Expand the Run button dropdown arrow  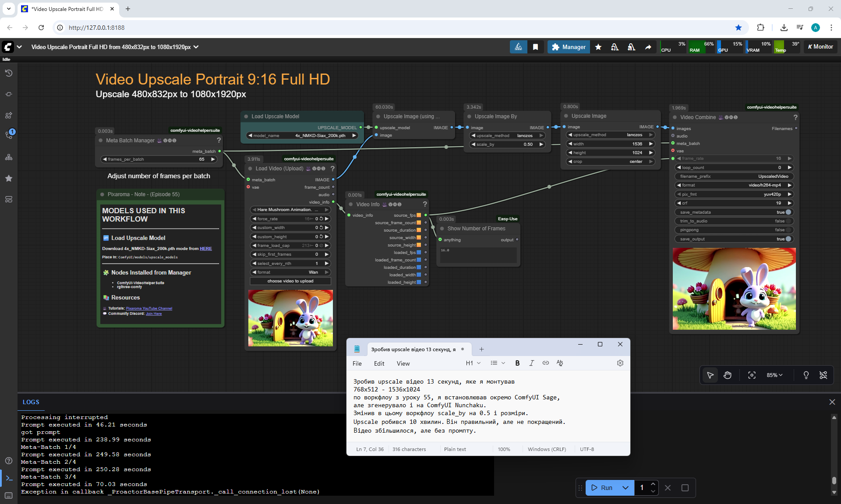(x=625, y=488)
